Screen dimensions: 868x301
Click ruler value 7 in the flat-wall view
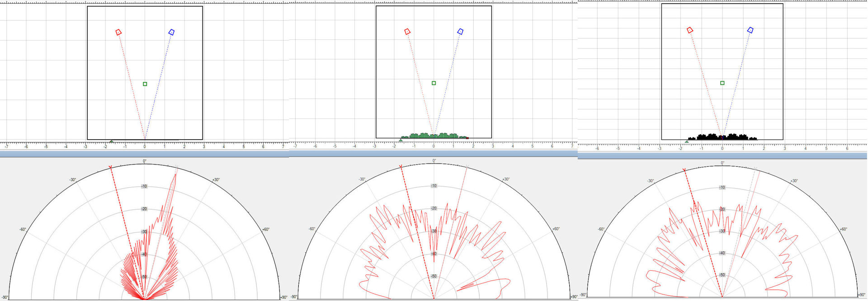tap(283, 146)
